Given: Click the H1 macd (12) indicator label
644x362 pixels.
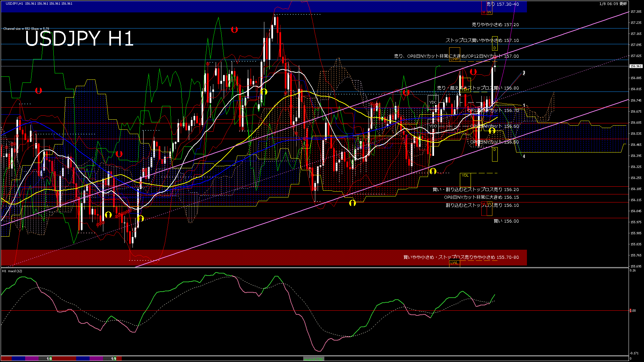Looking at the screenshot, I should pos(11,271).
